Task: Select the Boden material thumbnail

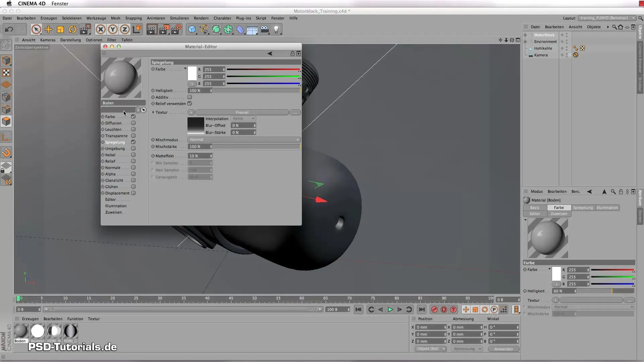Action: [21, 331]
